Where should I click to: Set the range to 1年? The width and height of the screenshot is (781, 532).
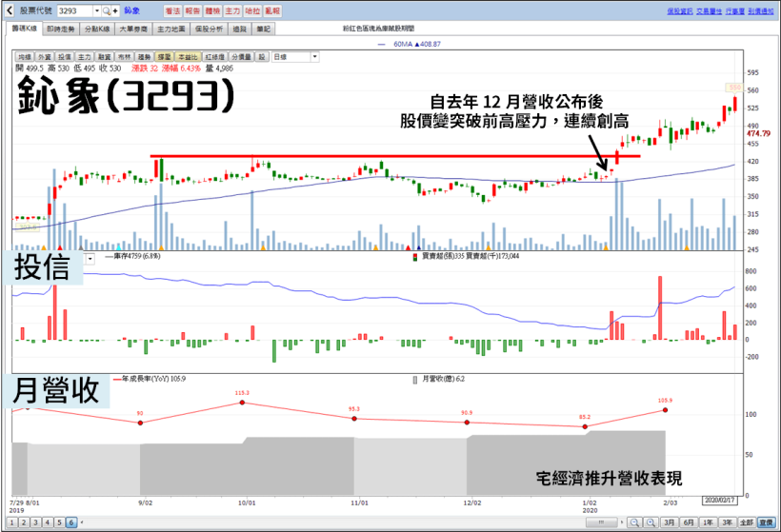(x=709, y=522)
